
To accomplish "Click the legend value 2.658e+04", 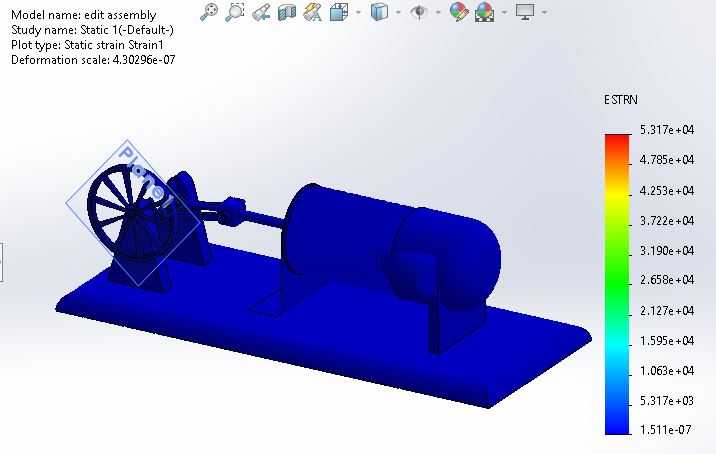I will point(667,280).
